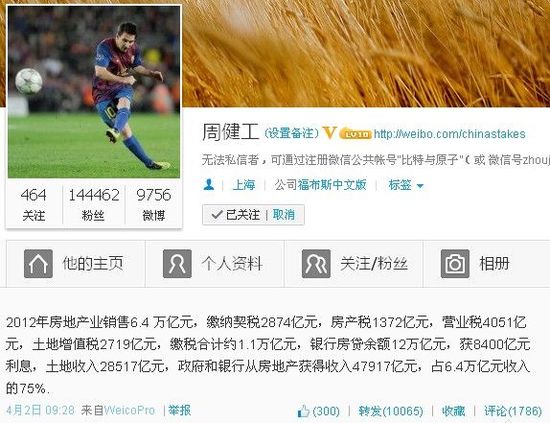Toggle the 已关注 followed status button

[x=236, y=215]
